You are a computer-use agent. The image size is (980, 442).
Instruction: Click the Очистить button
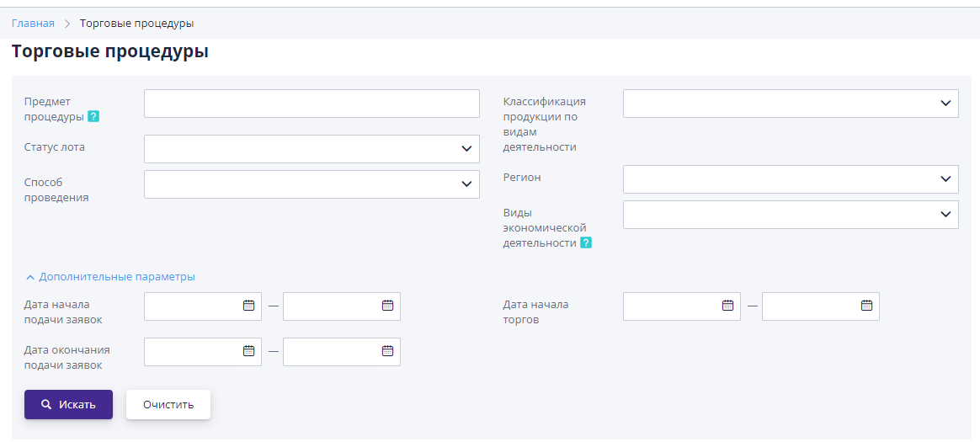168,404
